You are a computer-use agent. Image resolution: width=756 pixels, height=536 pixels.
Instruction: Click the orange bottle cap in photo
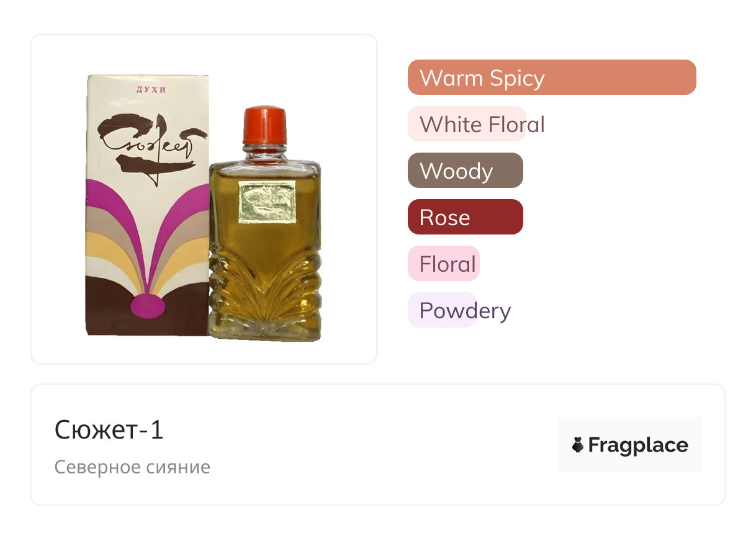[x=265, y=126]
